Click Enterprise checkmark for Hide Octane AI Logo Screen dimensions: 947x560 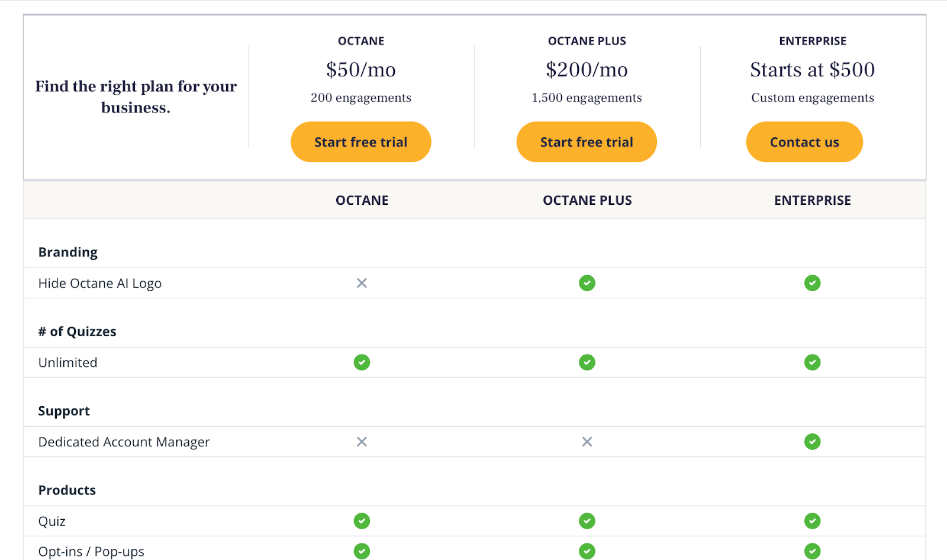click(x=812, y=283)
